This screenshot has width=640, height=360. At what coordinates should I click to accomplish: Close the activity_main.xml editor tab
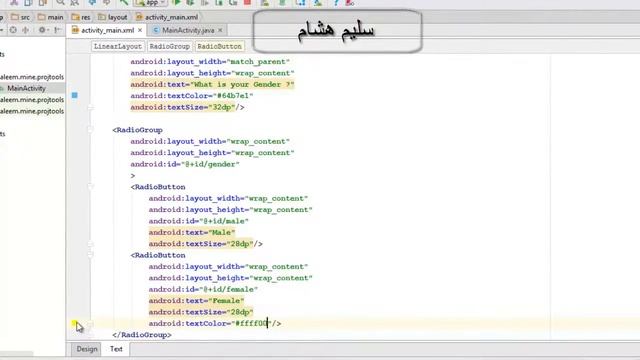(140, 30)
